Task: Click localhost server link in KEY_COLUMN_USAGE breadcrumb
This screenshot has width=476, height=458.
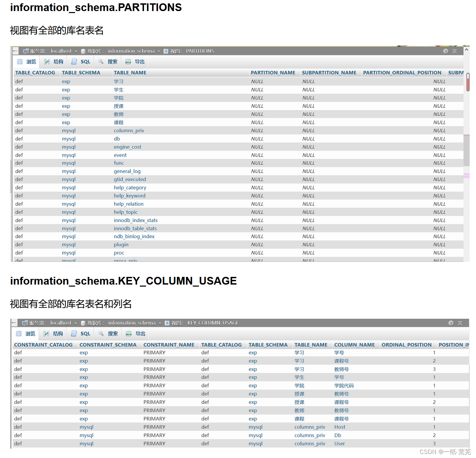Action: (x=61, y=323)
